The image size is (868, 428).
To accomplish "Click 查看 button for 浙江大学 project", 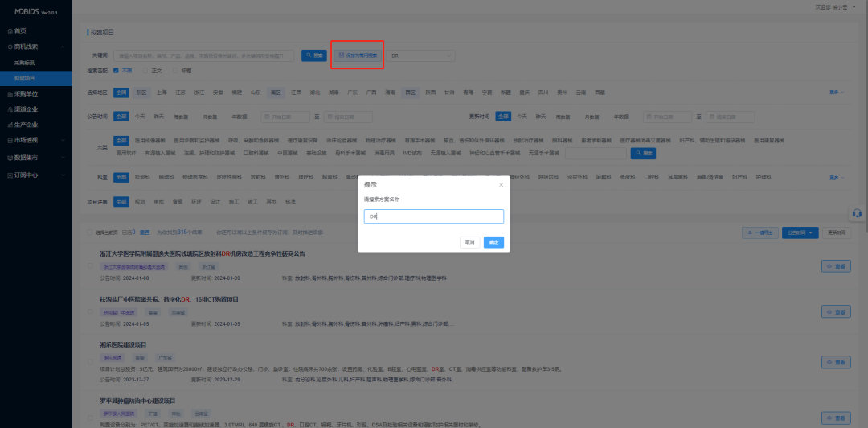I will (836, 266).
